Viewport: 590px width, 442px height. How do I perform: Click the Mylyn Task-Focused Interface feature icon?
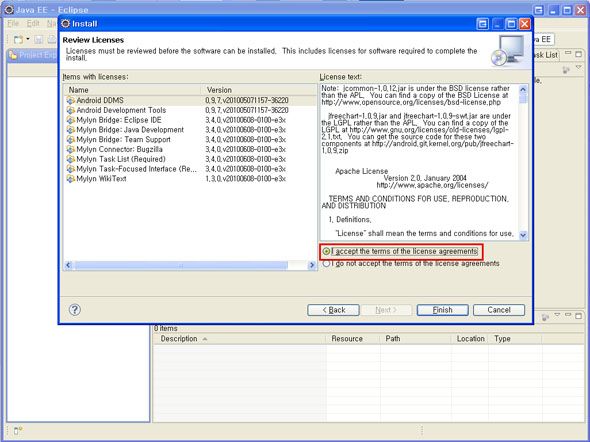tap(70, 169)
